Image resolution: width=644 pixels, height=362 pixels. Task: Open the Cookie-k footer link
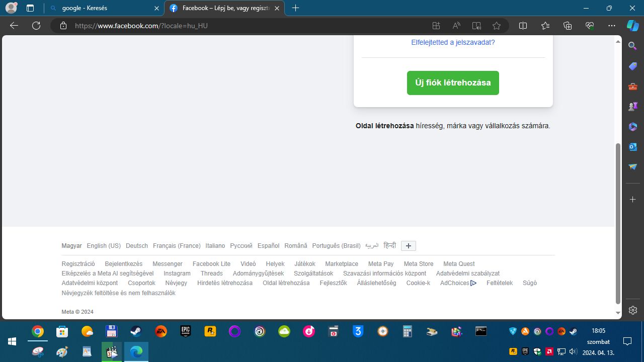[418, 283]
